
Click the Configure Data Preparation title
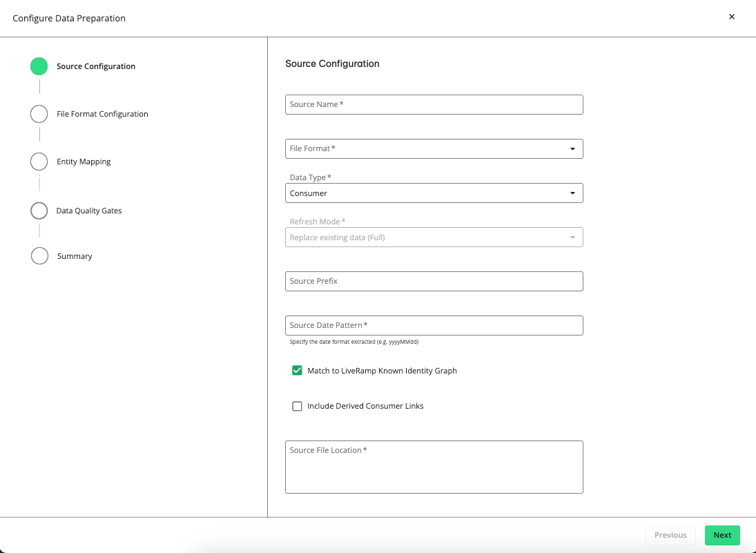(69, 19)
